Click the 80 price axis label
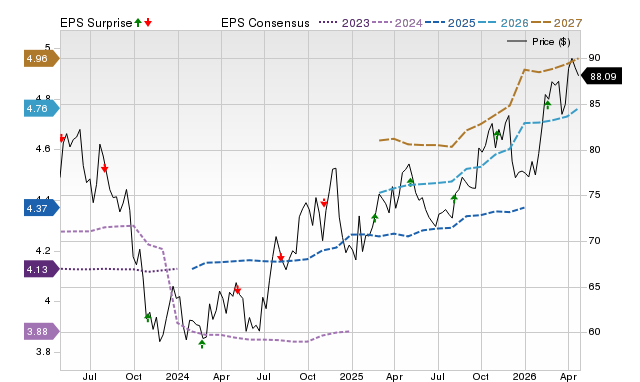Viewport: 640px width, 382px height. [x=594, y=150]
